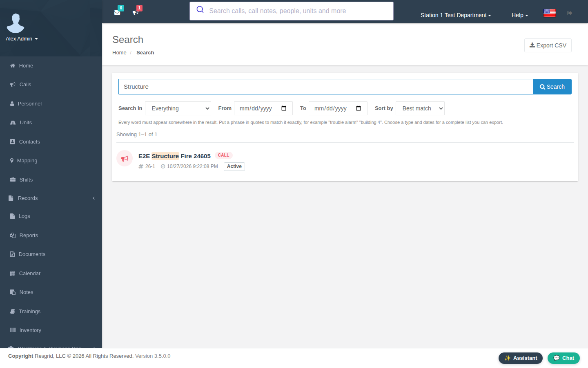Click the logout icon in top bar
Image resolution: width=588 pixels, height=368 pixels.
[x=570, y=13]
